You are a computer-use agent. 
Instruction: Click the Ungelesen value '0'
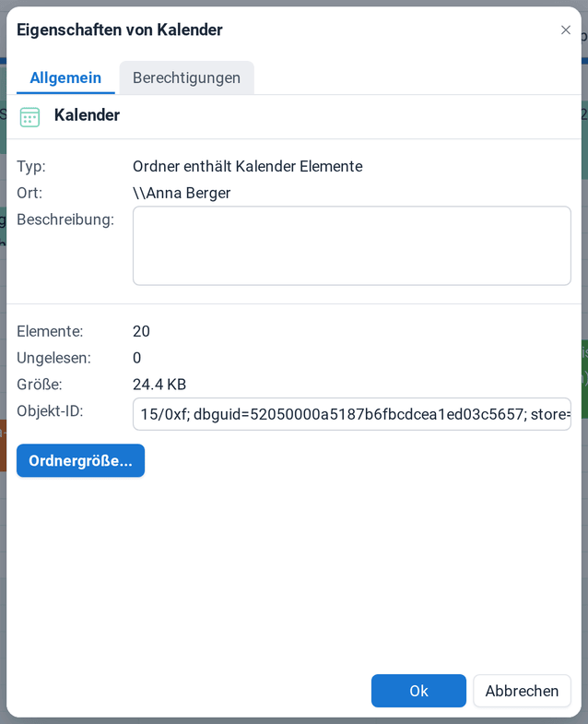tap(137, 358)
